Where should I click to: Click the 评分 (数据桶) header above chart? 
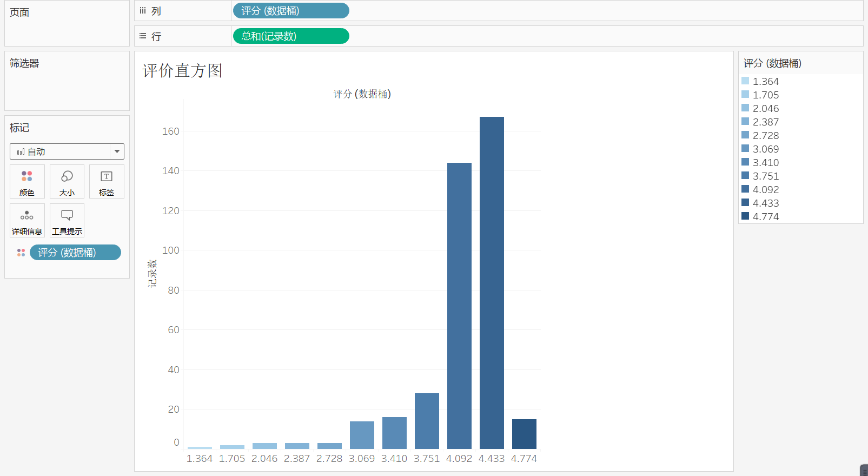pyautogui.click(x=362, y=94)
